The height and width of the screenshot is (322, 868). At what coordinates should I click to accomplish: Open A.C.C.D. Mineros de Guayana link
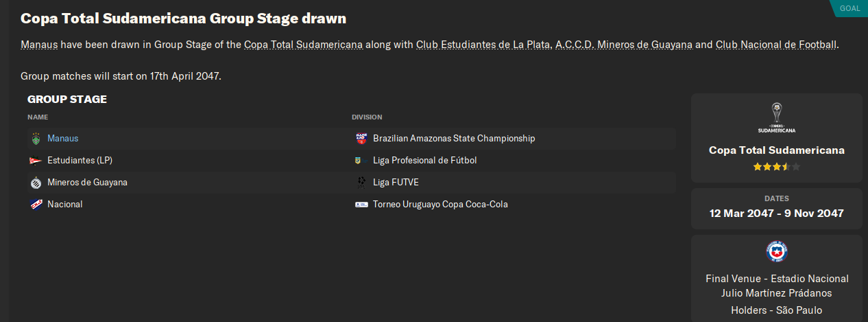(x=623, y=45)
